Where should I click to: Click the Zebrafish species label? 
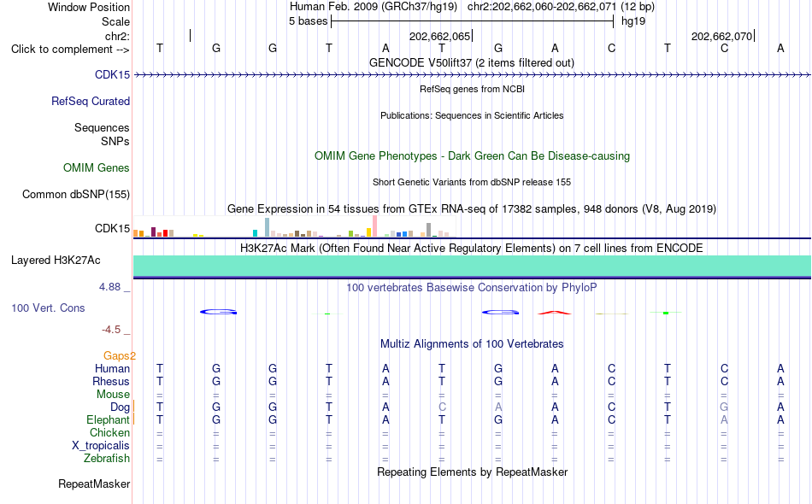click(107, 458)
